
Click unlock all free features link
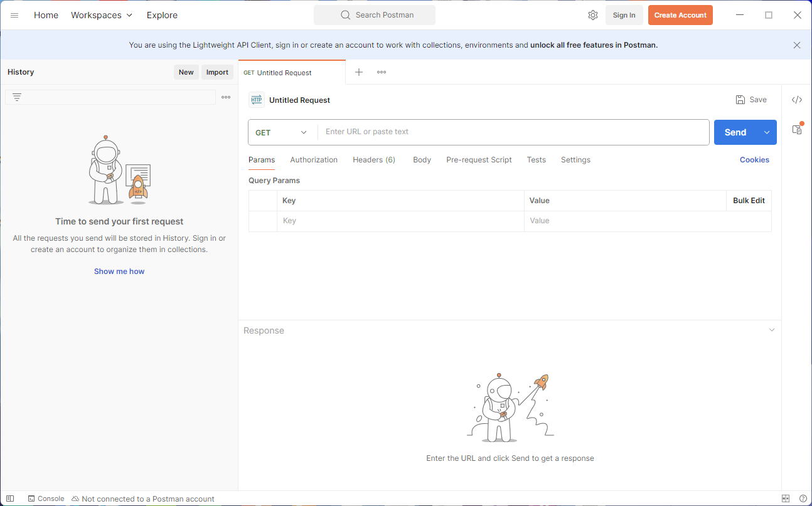[593, 45]
